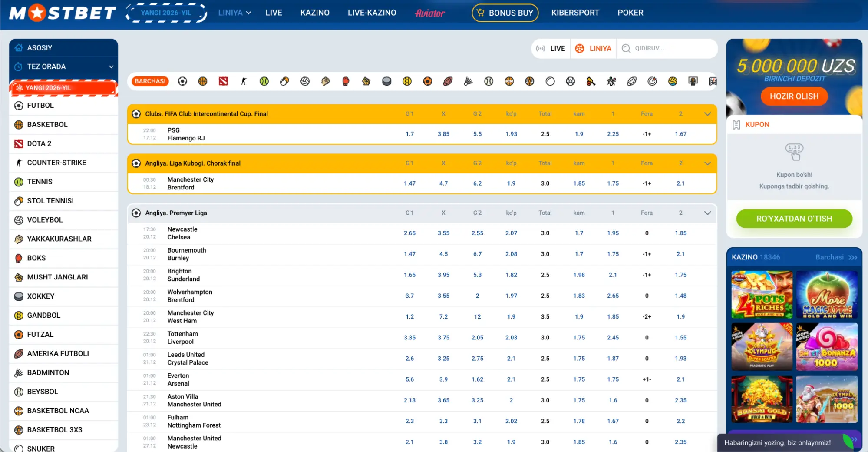
Task: Switch to the LINIYA events toggle
Action: pos(593,49)
